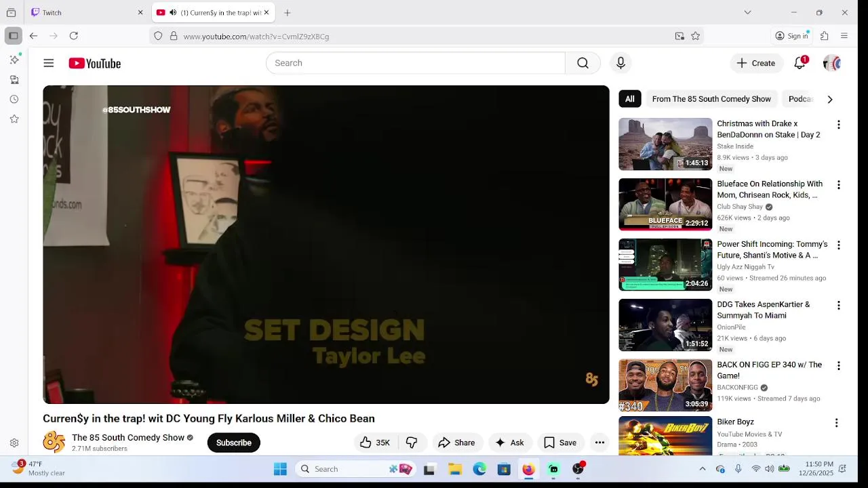Image resolution: width=868 pixels, height=488 pixels.
Task: Mute the YouTube tab audio icon
Action: click(173, 12)
